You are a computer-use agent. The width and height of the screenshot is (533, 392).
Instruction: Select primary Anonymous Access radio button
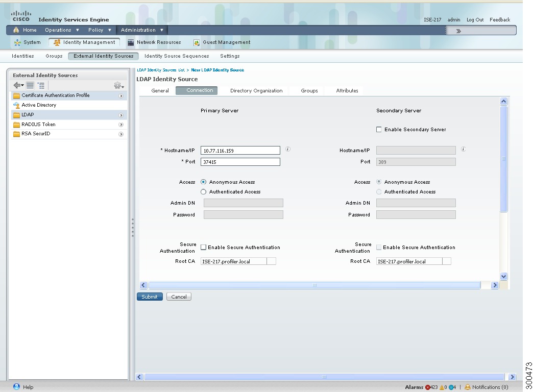tap(203, 182)
